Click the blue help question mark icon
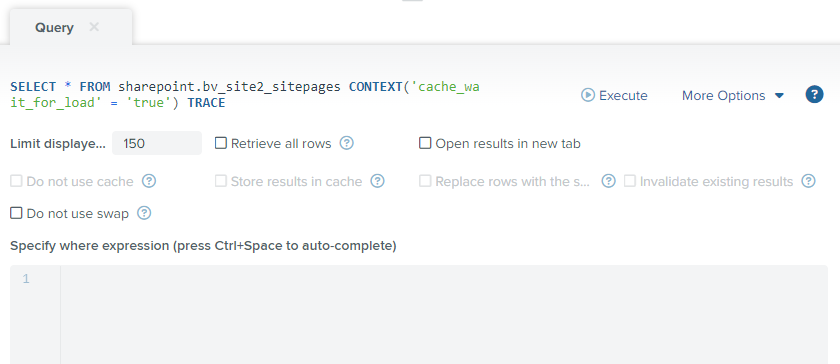 pos(814,95)
